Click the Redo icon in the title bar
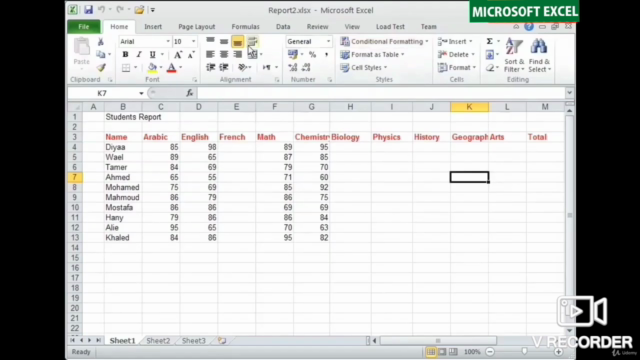Viewport: 640px width, 360px height. coord(120,10)
